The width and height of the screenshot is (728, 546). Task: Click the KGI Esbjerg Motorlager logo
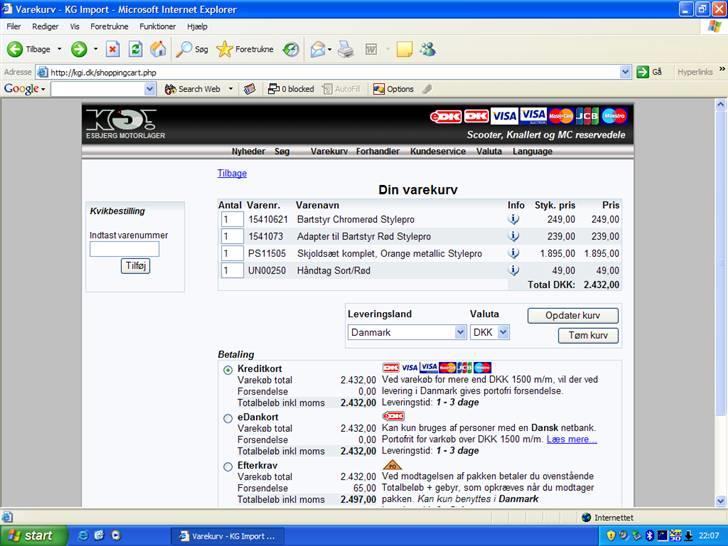click(126, 123)
